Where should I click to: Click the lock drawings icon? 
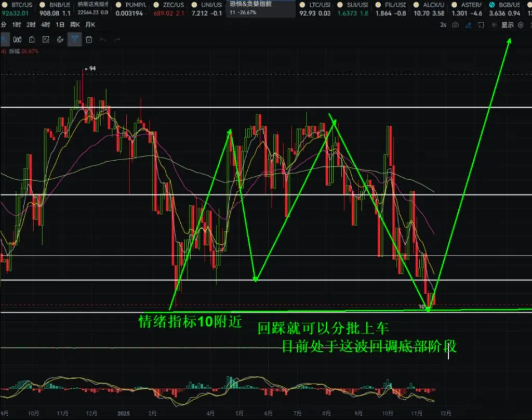point(32,40)
